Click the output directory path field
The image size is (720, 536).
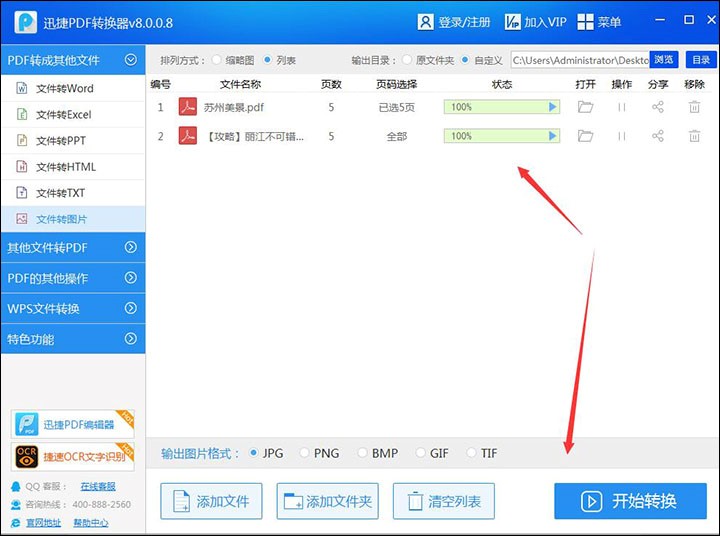tap(580, 60)
